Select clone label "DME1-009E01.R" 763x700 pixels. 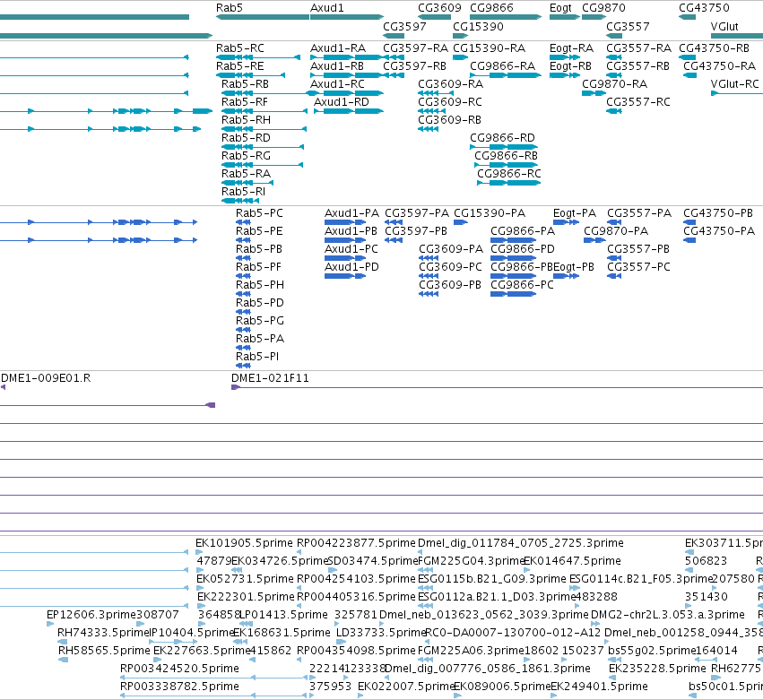46,378
